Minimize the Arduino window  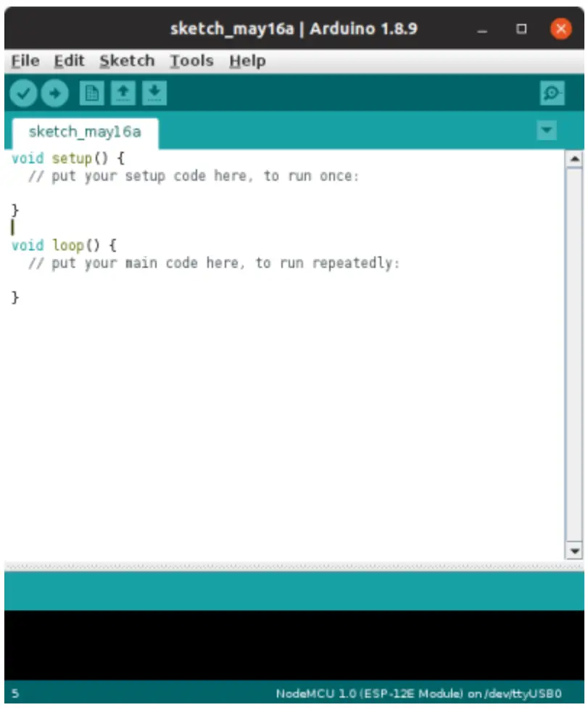[x=482, y=30]
